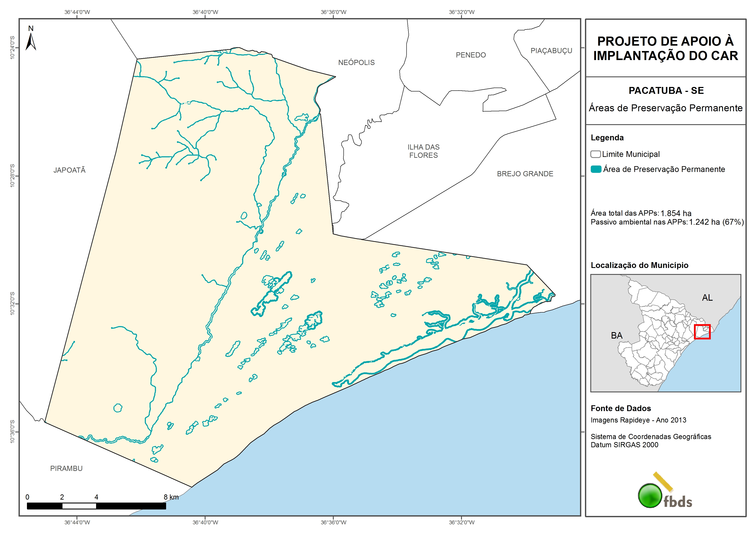Select the NEÓPOLIS municipality label

point(356,62)
